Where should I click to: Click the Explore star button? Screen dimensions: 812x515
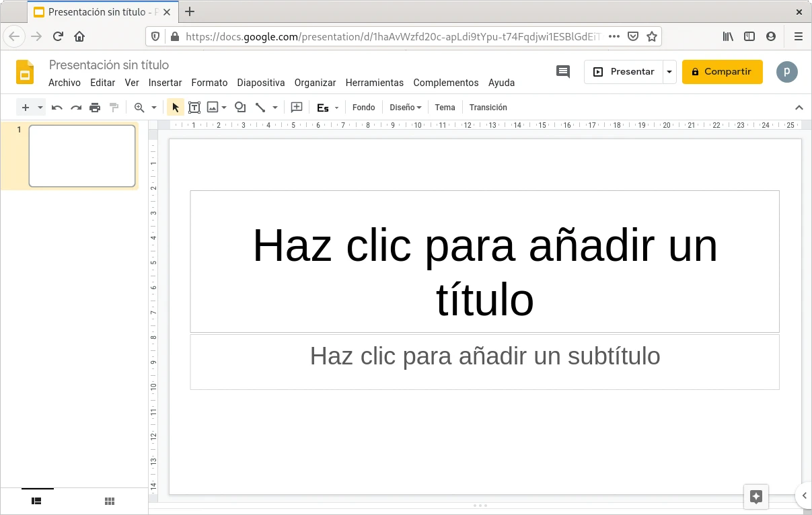pyautogui.click(x=755, y=497)
